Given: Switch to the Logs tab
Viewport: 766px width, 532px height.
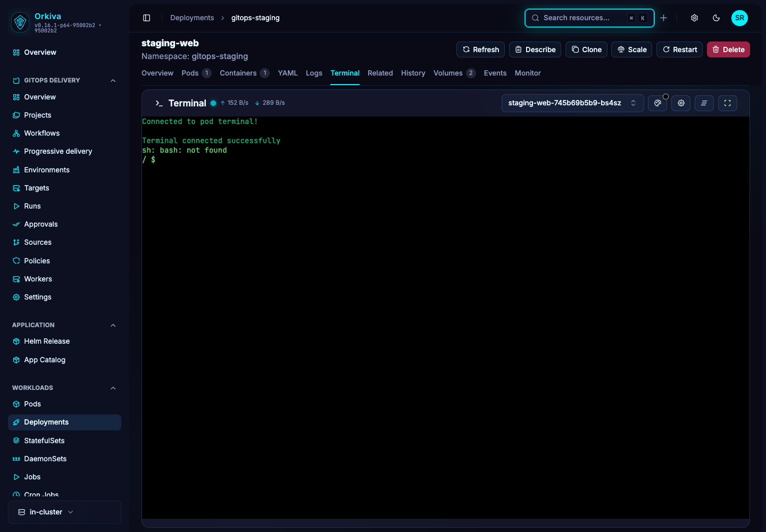Looking at the screenshot, I should pyautogui.click(x=314, y=73).
